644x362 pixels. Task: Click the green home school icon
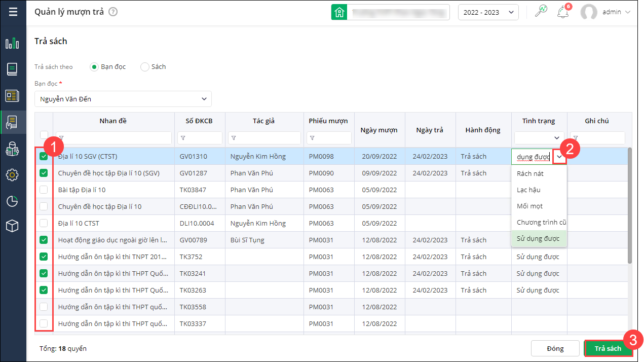(339, 12)
